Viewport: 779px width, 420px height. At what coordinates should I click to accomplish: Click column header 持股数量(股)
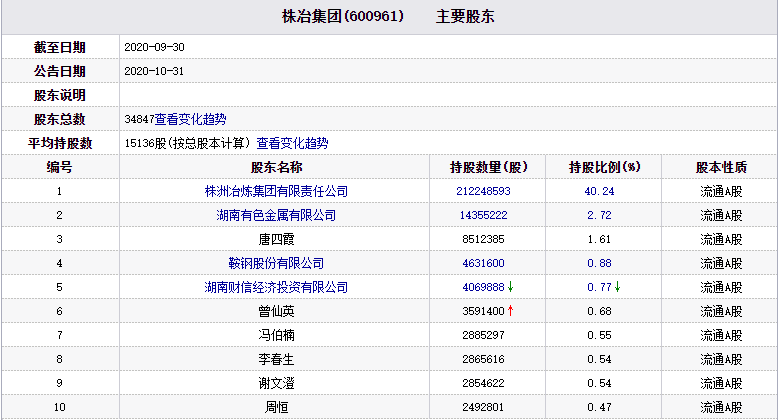point(488,167)
